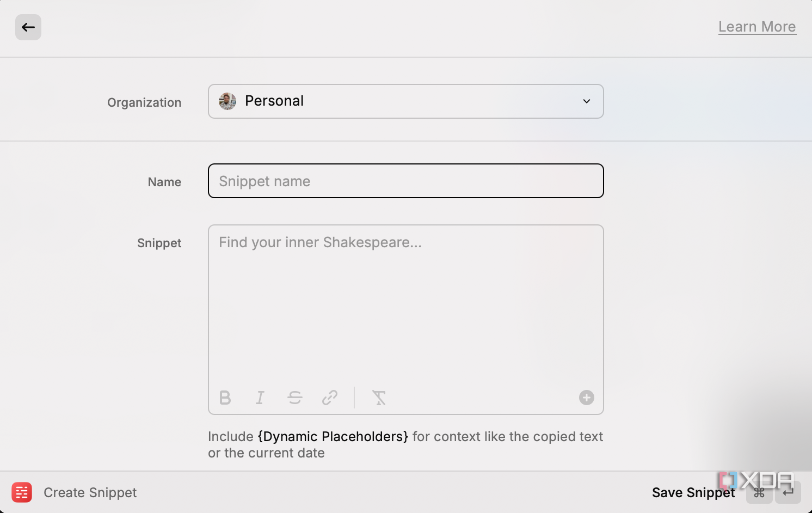Focus the Snippet name input field
This screenshot has height=513, width=812.
tap(406, 181)
